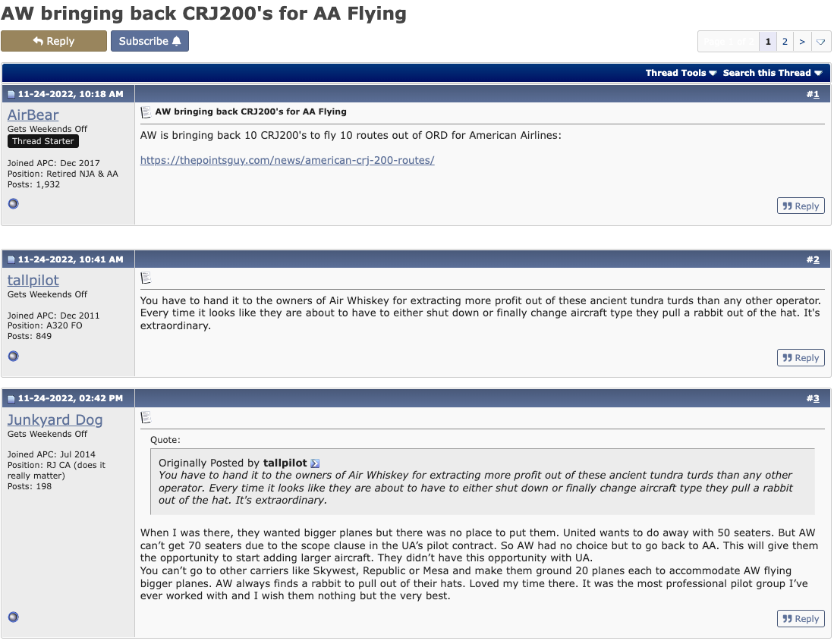Open thepointsguy.com CRJ-200 routes link
834x644 pixels.
pyautogui.click(x=287, y=160)
